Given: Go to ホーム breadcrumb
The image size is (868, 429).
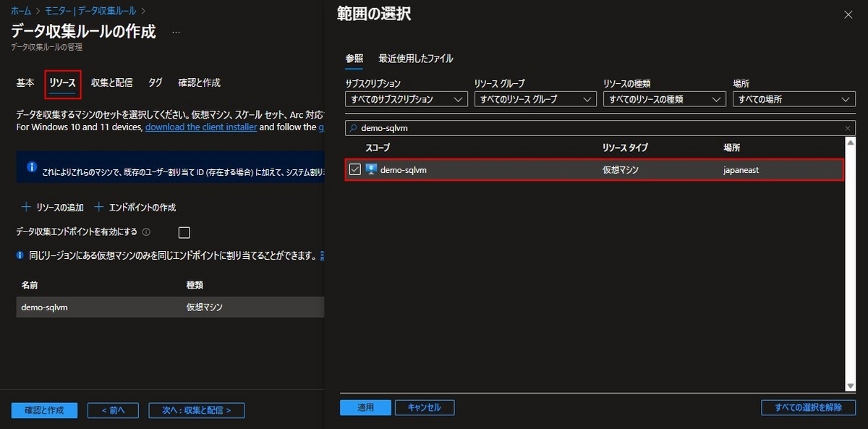Looking at the screenshot, I should pyautogui.click(x=21, y=11).
